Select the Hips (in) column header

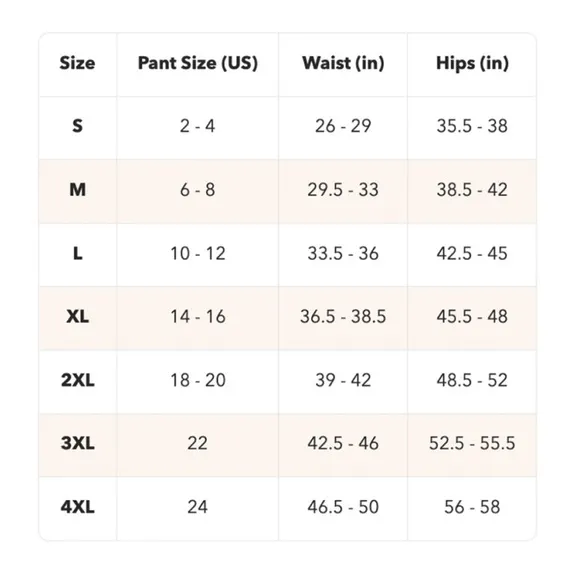(472, 63)
